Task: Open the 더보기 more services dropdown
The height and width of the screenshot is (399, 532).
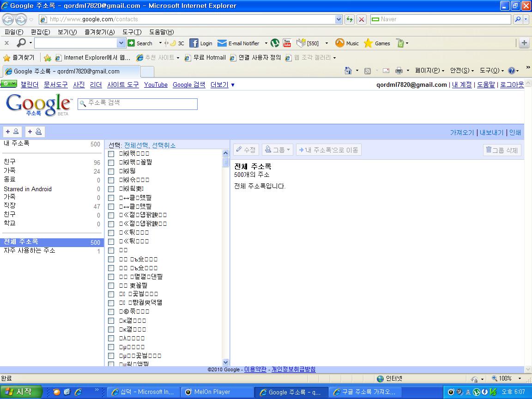Action: pos(223,85)
